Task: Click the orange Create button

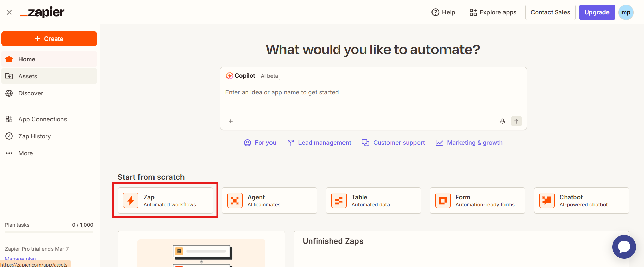Action: click(x=49, y=39)
